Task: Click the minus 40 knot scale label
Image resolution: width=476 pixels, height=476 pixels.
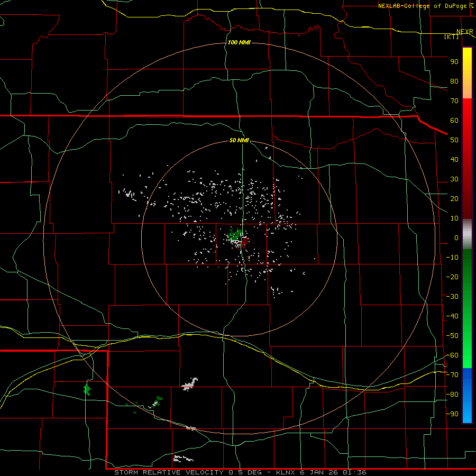Action: pyautogui.click(x=452, y=316)
